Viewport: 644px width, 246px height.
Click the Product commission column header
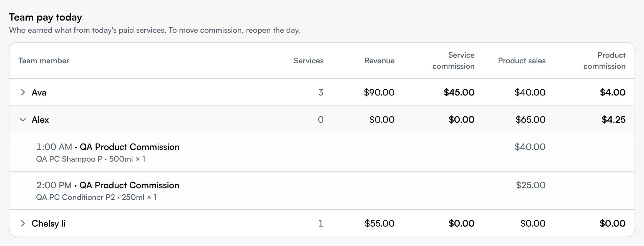(x=604, y=61)
